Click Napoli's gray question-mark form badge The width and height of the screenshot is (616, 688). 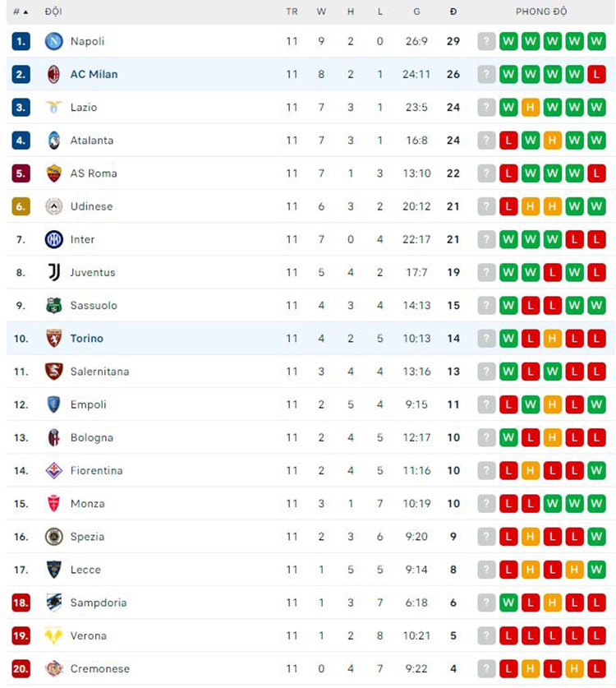pyautogui.click(x=487, y=41)
